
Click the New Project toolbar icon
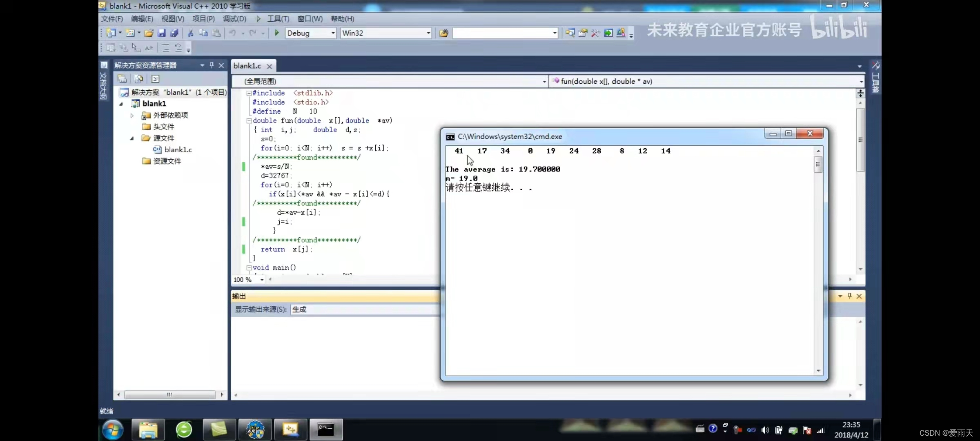[x=111, y=33]
